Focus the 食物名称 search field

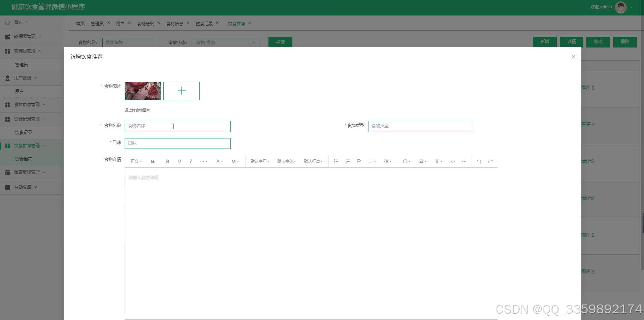(129, 42)
